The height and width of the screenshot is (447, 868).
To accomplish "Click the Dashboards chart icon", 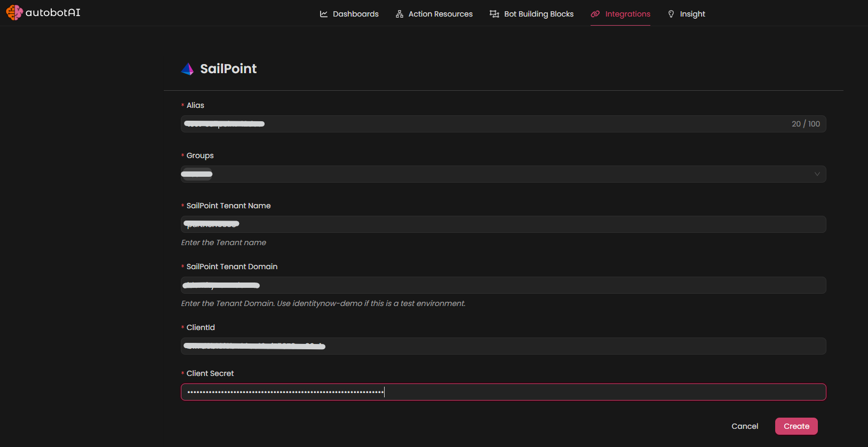I will coord(324,14).
